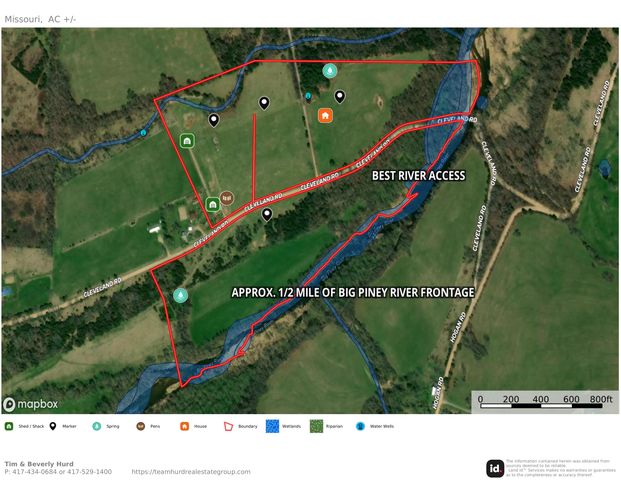The width and height of the screenshot is (621, 480).
Task: Select the Boundary legend symbol
Action: pos(229,426)
